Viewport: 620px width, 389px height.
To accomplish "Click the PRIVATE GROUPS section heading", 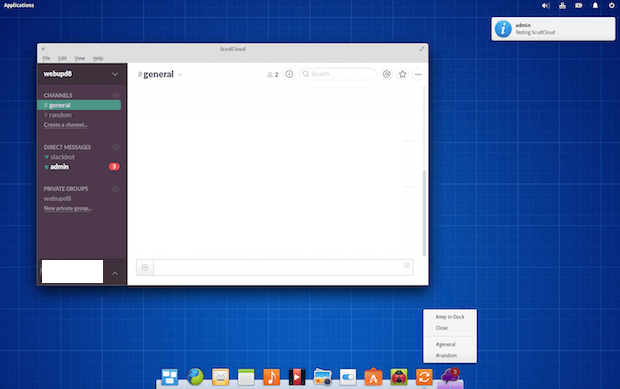I will pos(66,189).
